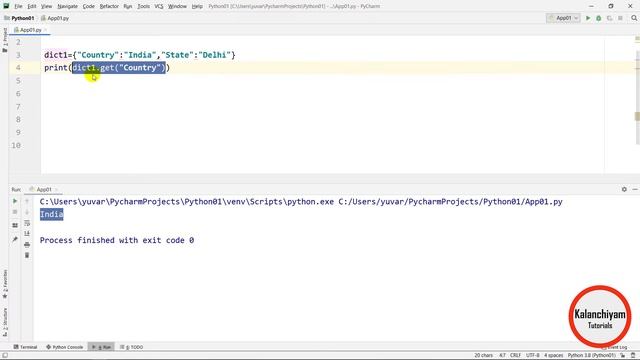Screen dimensions: 640x360
Task: Open the Structure tool window
Action: point(4,322)
